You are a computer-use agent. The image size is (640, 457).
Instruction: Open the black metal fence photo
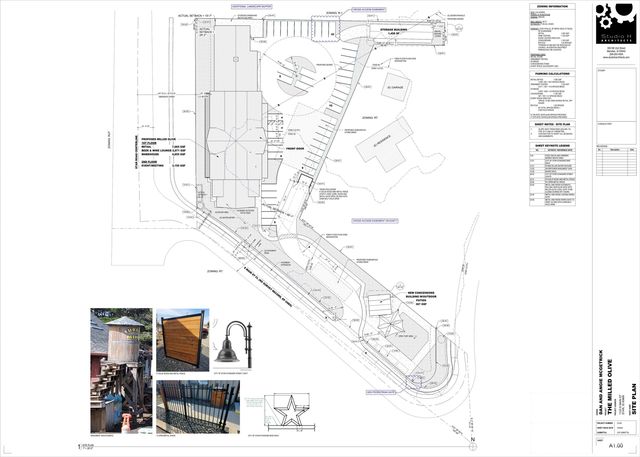198,407
